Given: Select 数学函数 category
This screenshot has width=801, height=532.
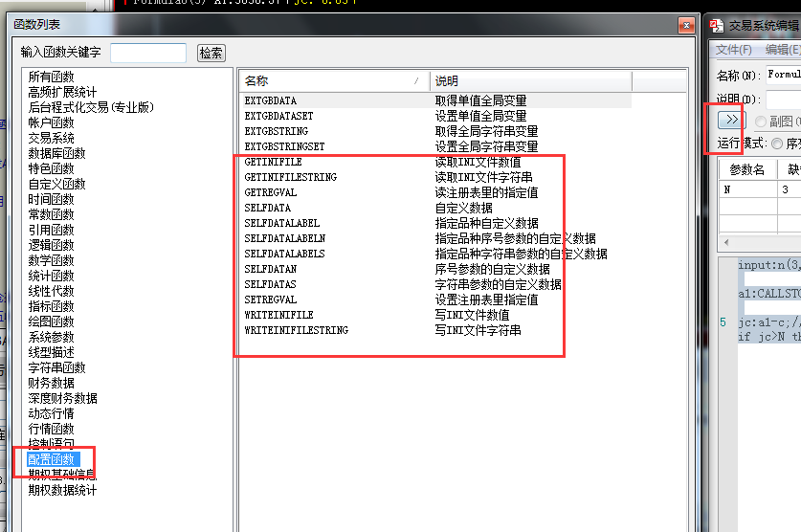Looking at the screenshot, I should (x=51, y=260).
